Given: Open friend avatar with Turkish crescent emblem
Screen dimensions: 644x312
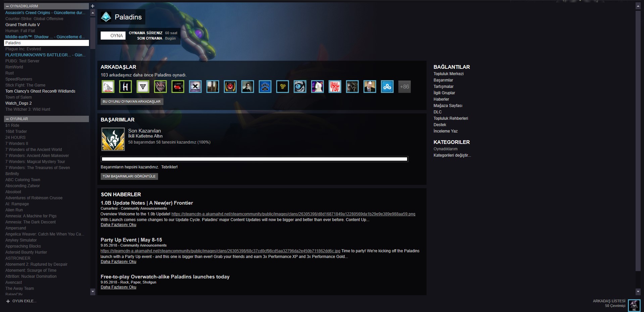Looking at the screenshot, I should point(230,87).
